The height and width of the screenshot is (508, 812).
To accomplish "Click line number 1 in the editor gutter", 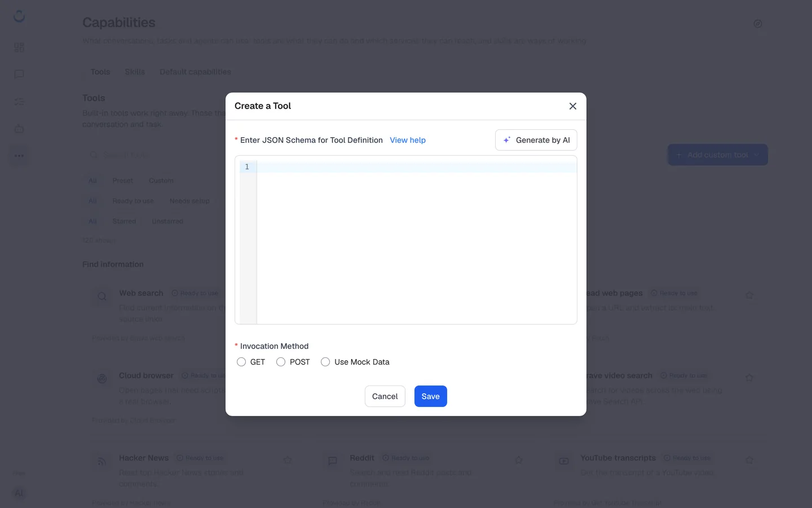I will pos(247,167).
